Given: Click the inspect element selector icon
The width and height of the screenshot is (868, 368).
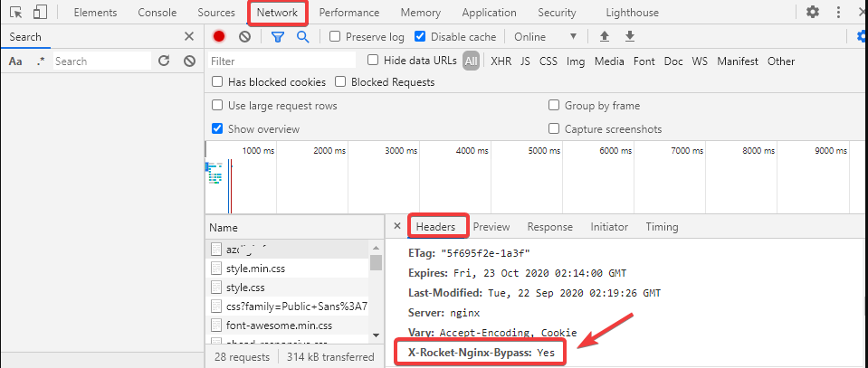Looking at the screenshot, I should pyautogui.click(x=16, y=13).
